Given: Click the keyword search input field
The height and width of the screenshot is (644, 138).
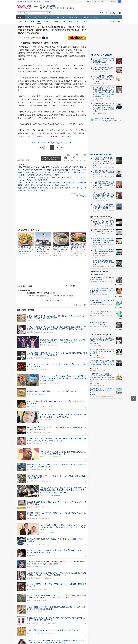Looking at the screenshot, I should point(32,13).
